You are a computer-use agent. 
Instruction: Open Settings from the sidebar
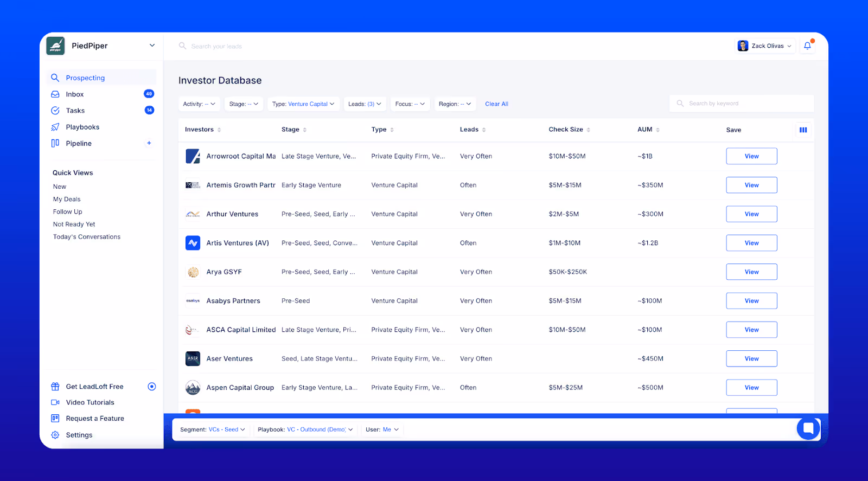(x=79, y=435)
